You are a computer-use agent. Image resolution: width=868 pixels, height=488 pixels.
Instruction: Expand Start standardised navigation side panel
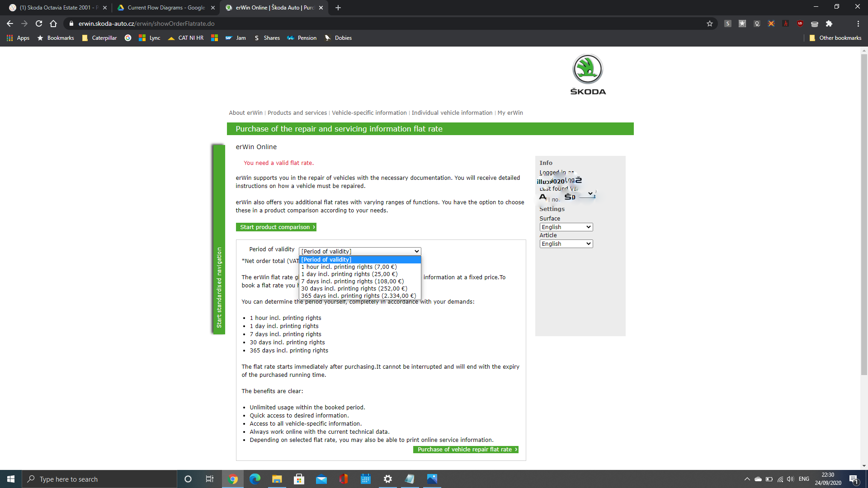[x=219, y=239]
